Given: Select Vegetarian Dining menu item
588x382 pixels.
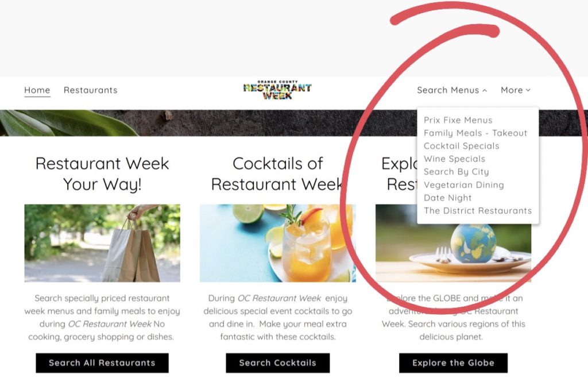Looking at the screenshot, I should (x=464, y=184).
